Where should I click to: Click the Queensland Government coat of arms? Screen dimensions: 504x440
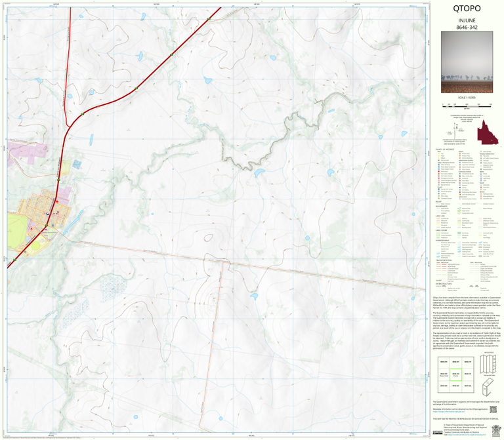[x=496, y=430]
